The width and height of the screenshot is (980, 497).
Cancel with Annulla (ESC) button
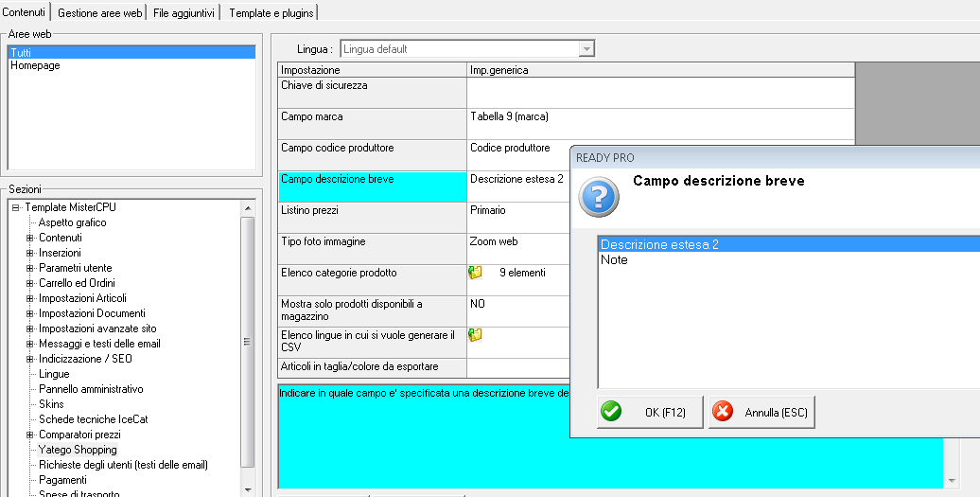(x=761, y=412)
